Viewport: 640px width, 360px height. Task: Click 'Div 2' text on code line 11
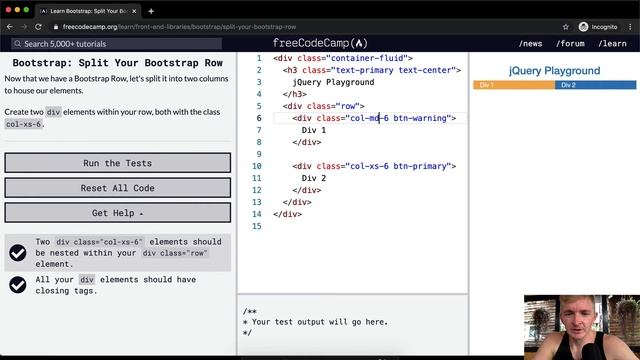[314, 178]
